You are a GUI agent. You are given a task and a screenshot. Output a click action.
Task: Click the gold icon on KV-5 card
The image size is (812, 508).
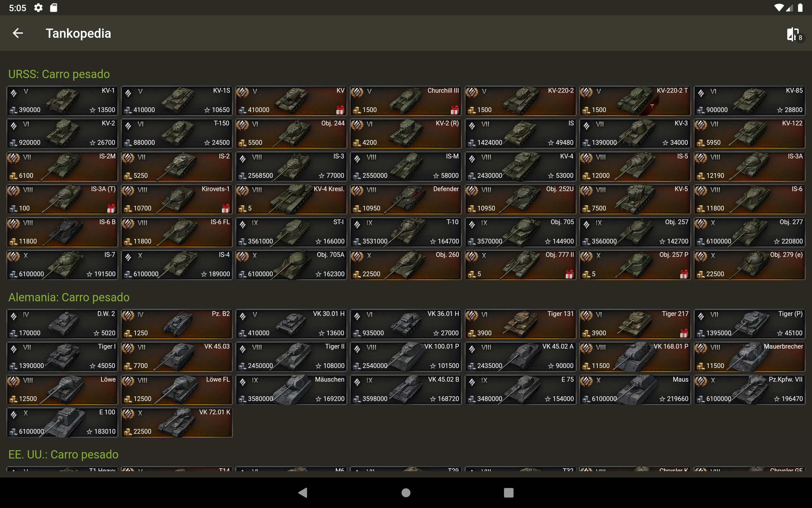[586, 208]
